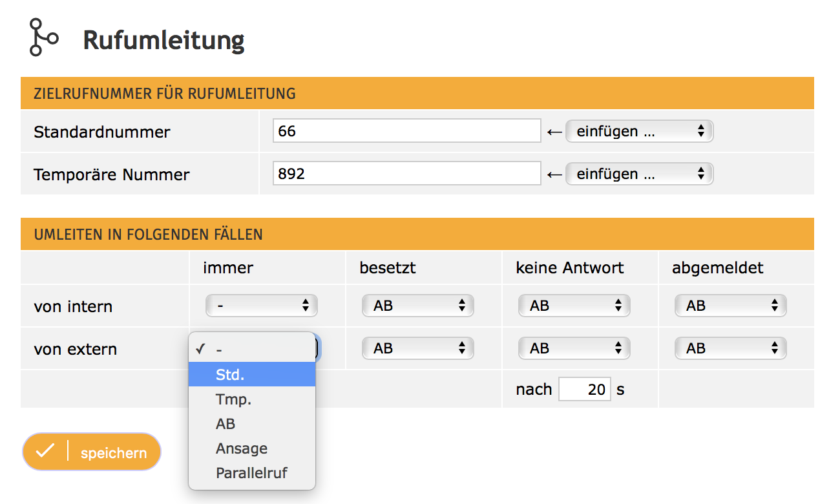Click the Rufumleitung branch icon
The width and height of the screenshot is (840, 504).
[43, 37]
